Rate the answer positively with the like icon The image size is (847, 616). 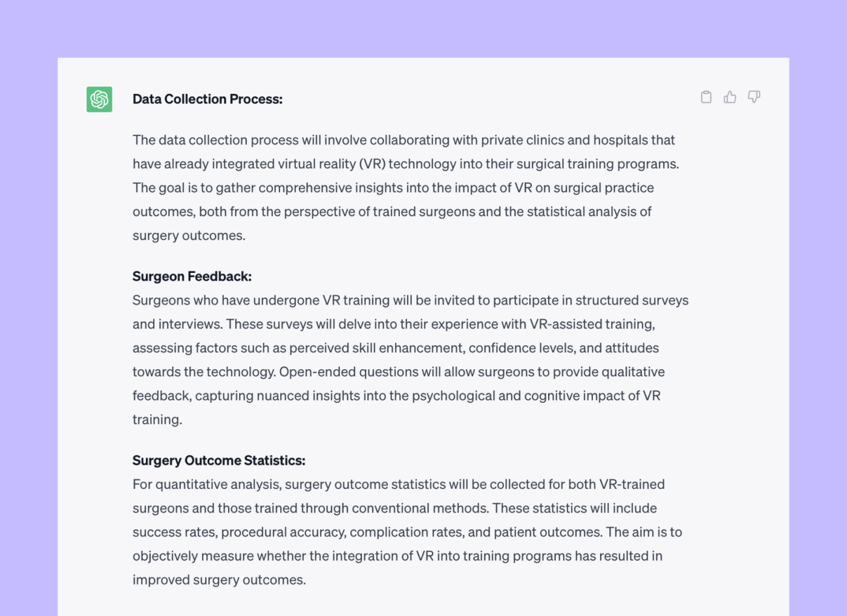coord(730,97)
